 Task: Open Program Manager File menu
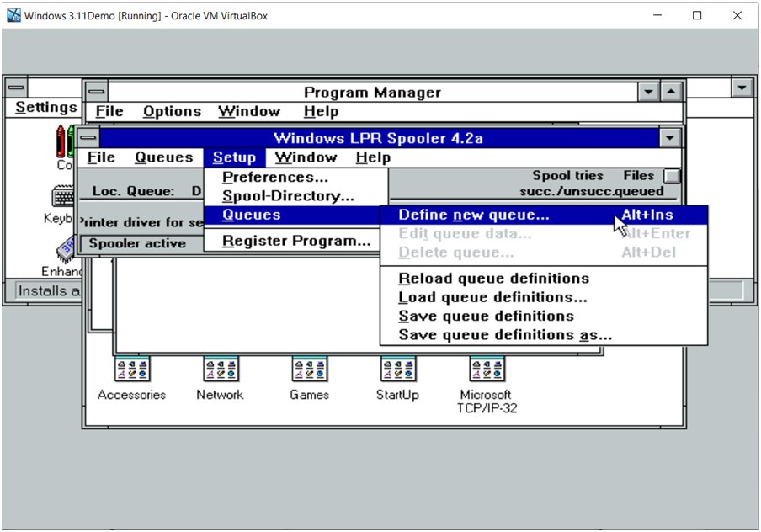(109, 112)
